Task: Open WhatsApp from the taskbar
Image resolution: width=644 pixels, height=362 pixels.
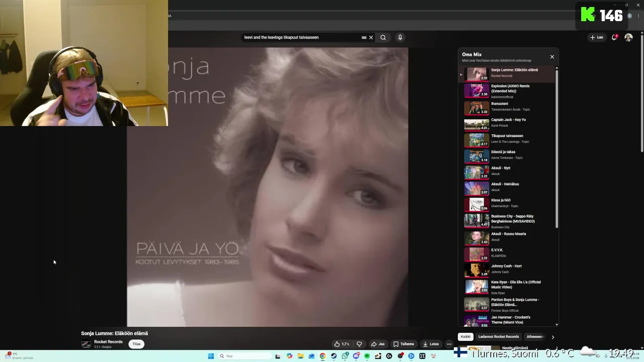Action: [345, 356]
